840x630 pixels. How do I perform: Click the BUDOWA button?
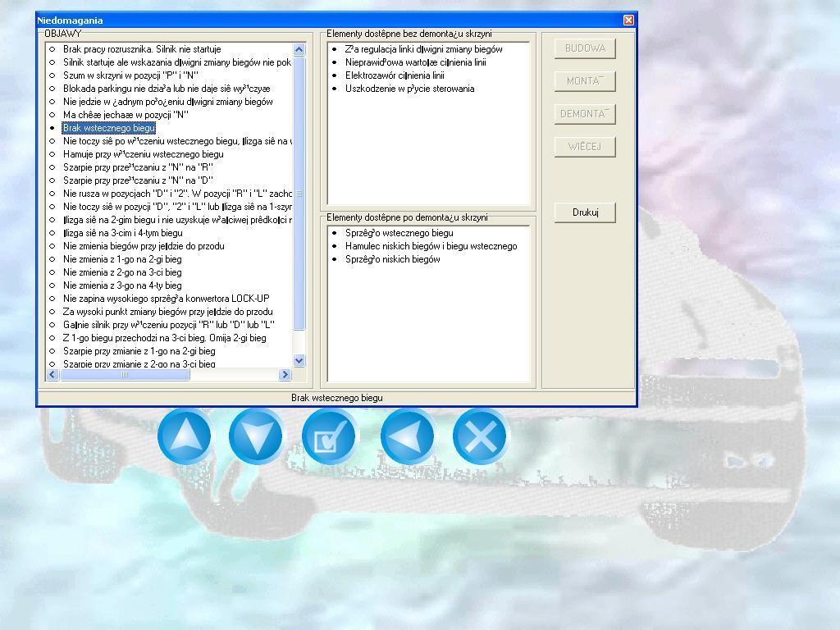click(x=585, y=48)
